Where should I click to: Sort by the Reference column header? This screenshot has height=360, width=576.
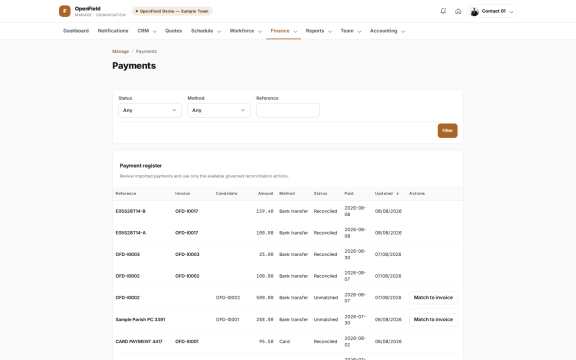click(126, 194)
